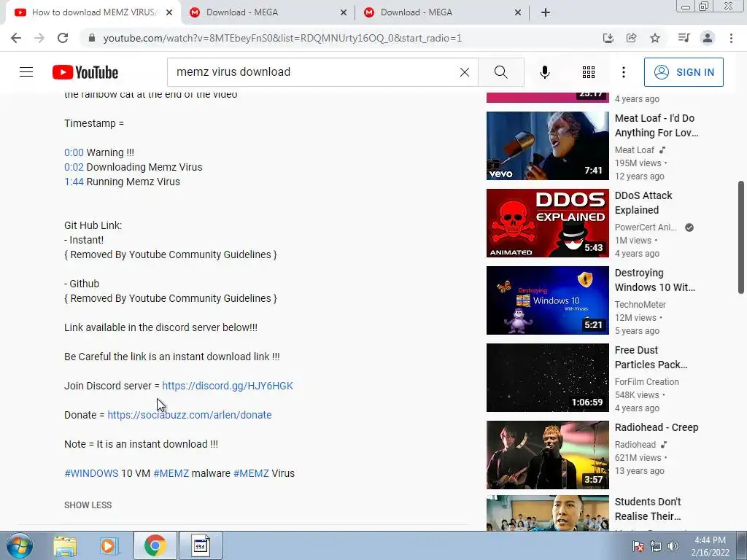Open the sociabuzz donate link
747x560 pixels.
tap(190, 415)
